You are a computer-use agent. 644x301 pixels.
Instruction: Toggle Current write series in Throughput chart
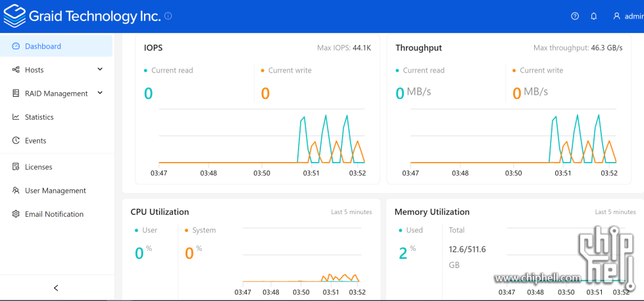(x=541, y=70)
